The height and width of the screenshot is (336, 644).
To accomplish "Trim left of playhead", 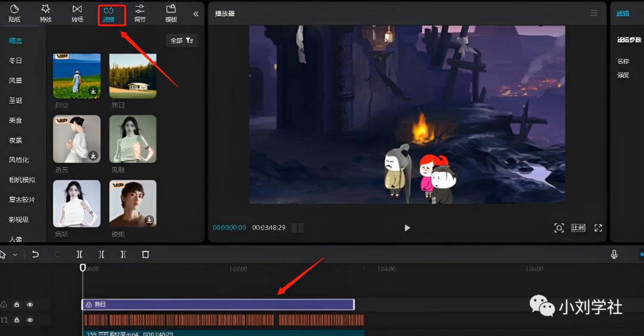I will tap(101, 255).
